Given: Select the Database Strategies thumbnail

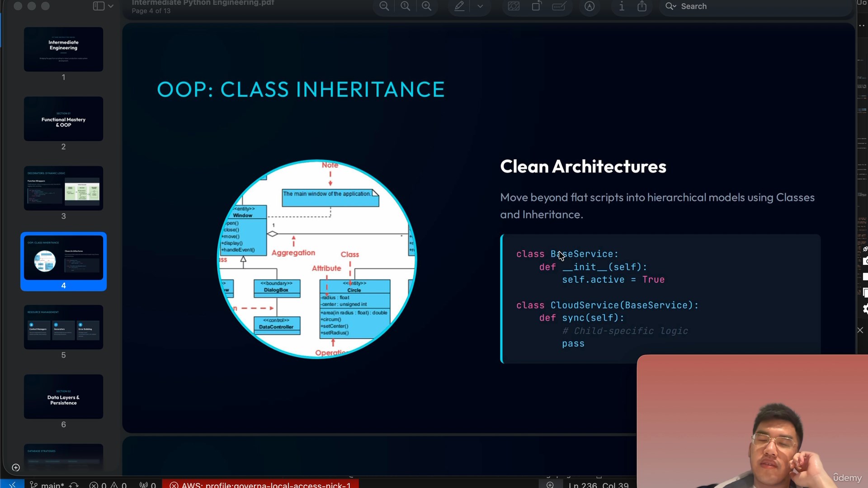Looking at the screenshot, I should tap(63, 457).
